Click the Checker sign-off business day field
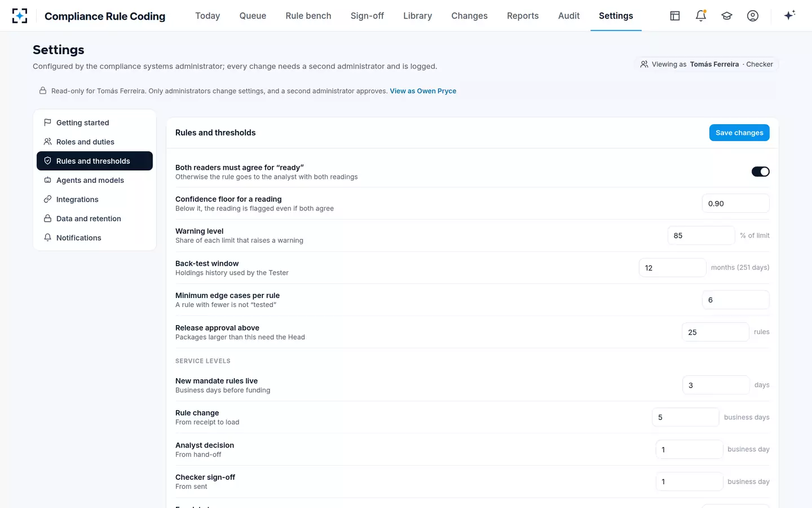The width and height of the screenshot is (812, 508). 689,481
